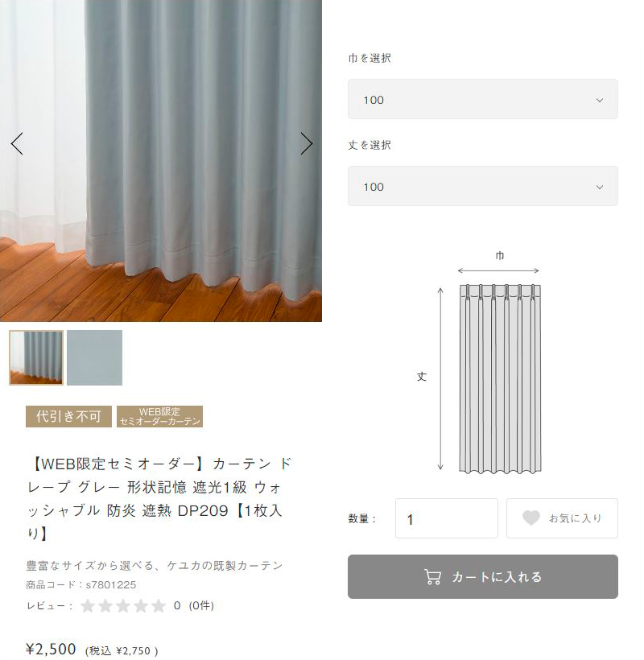The height and width of the screenshot is (660, 644).
Task: Click the chevron on the 巾 width selector
Action: [x=600, y=100]
